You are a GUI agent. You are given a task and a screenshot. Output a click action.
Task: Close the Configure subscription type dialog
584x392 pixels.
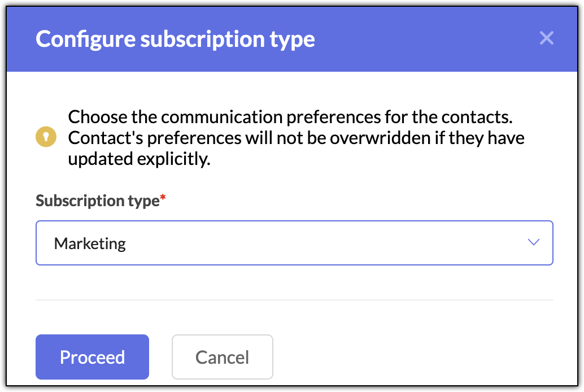(x=546, y=38)
